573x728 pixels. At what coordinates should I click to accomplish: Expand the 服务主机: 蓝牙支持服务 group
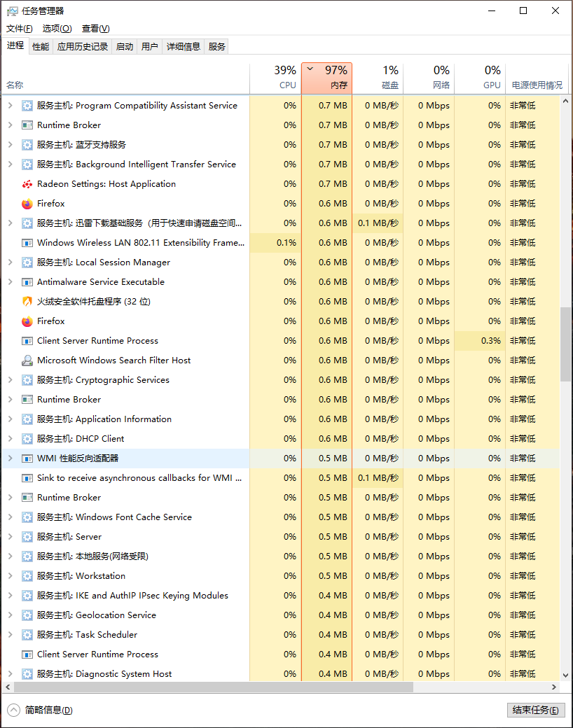click(10, 145)
